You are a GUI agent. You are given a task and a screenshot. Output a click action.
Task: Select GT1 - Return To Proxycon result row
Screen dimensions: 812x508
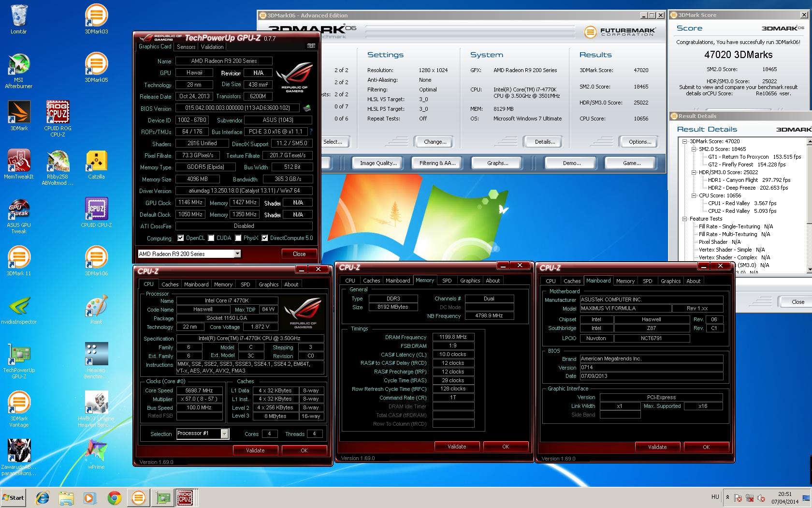point(754,157)
